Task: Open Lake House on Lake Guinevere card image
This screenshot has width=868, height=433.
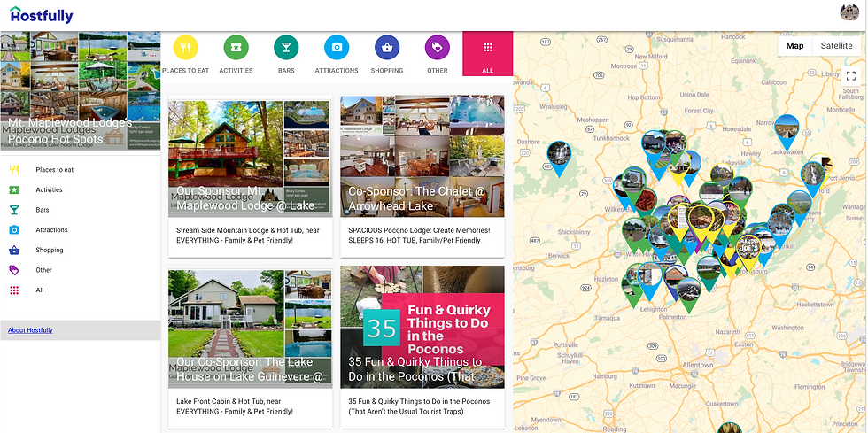Action: point(250,327)
